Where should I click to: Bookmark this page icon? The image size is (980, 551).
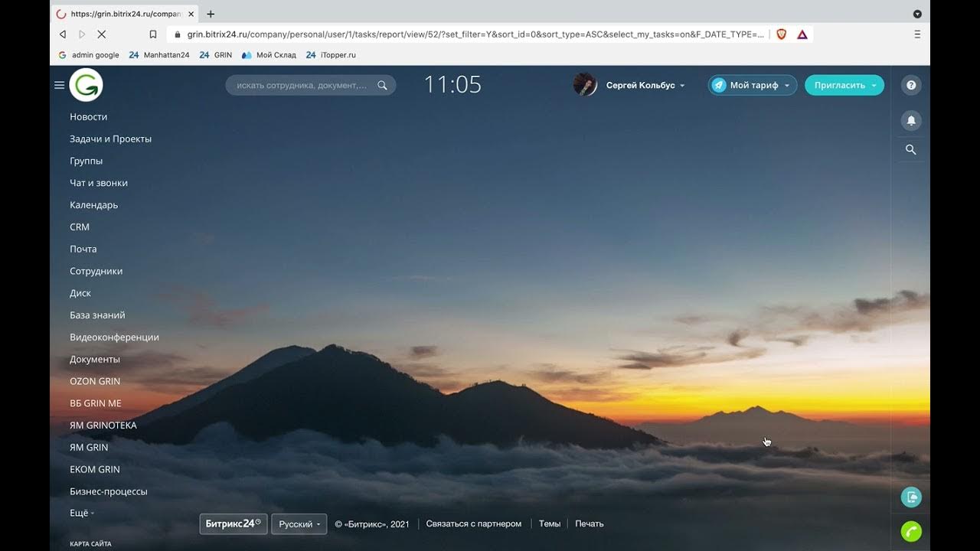pos(153,34)
